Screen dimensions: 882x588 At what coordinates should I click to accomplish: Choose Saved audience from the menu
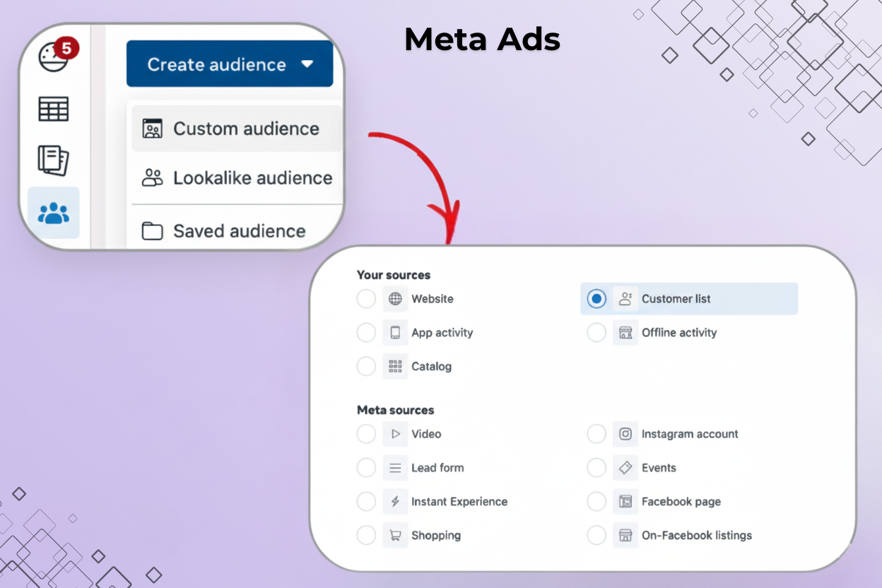click(x=237, y=231)
